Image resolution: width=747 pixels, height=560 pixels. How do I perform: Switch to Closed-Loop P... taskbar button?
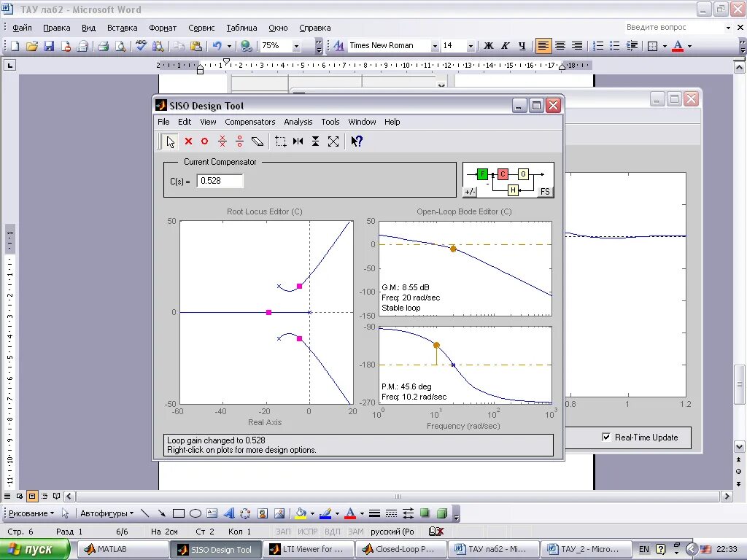point(400,549)
